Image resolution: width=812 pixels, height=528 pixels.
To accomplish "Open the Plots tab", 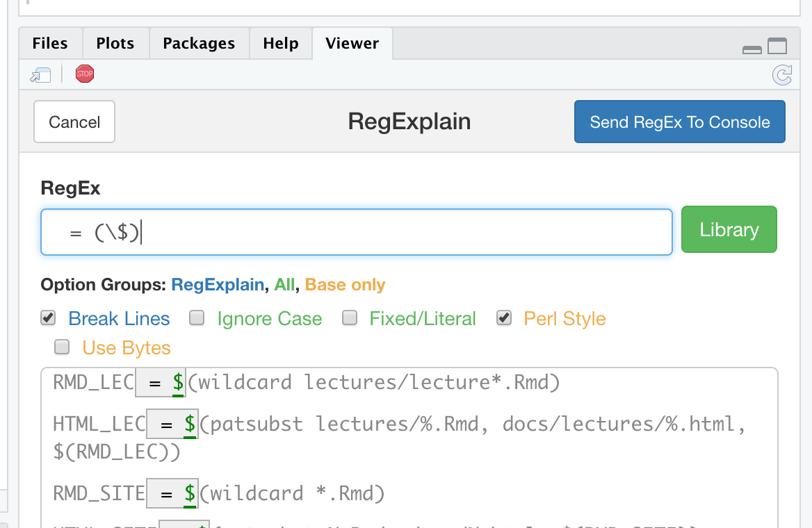I will (115, 44).
